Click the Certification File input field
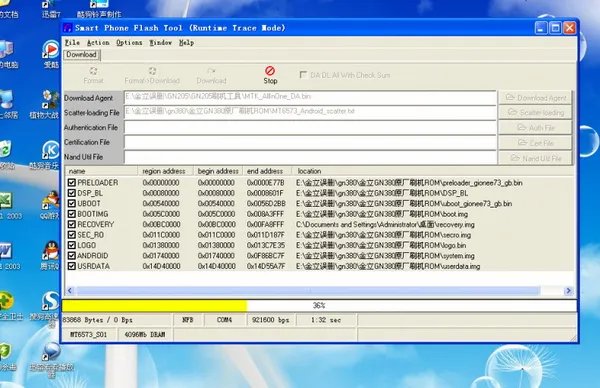Screen dimensions: 600x388 click(310, 142)
